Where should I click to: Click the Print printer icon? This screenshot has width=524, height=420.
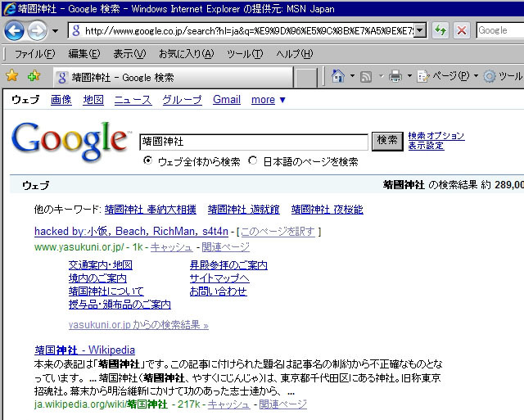[395, 76]
